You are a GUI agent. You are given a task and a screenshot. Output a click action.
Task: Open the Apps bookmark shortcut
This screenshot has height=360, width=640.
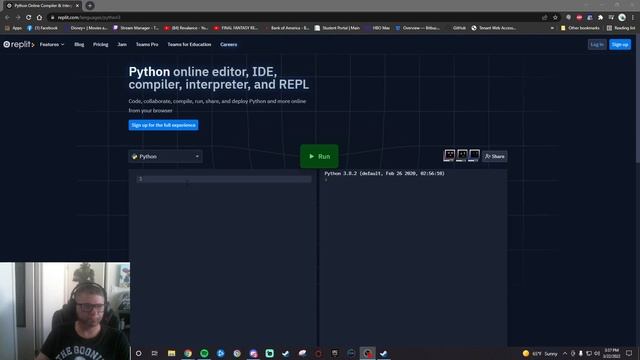tap(13, 28)
